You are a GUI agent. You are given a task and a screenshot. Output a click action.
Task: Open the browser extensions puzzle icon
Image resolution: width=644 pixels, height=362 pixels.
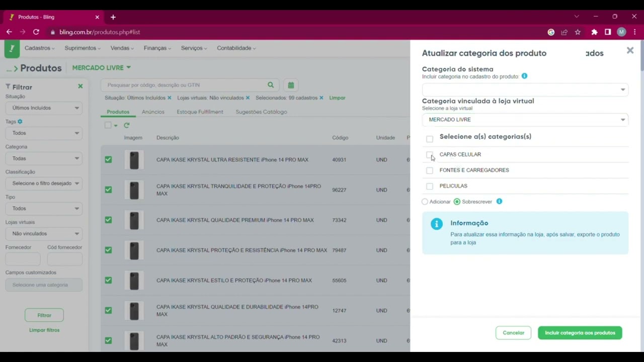pyautogui.click(x=594, y=32)
